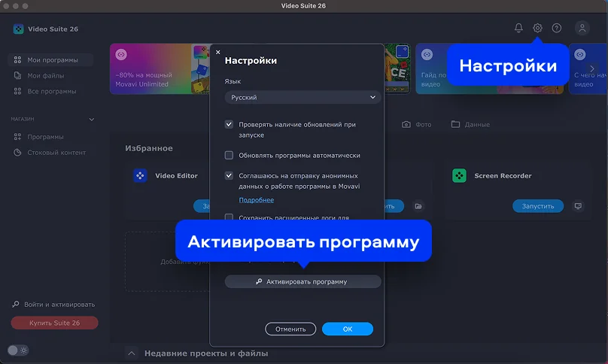Image resolution: width=608 pixels, height=364 pixels.
Task: Click the Video Suite 26 logo icon
Action: 18,29
